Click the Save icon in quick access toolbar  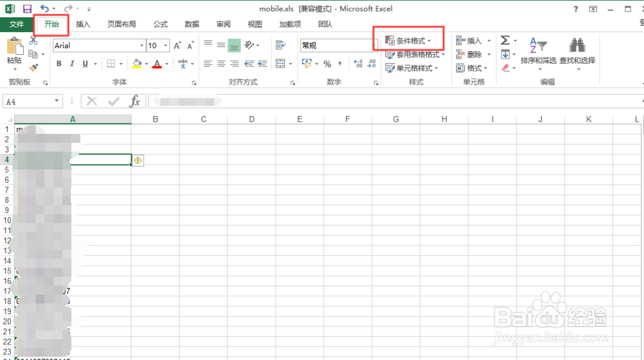point(27,8)
